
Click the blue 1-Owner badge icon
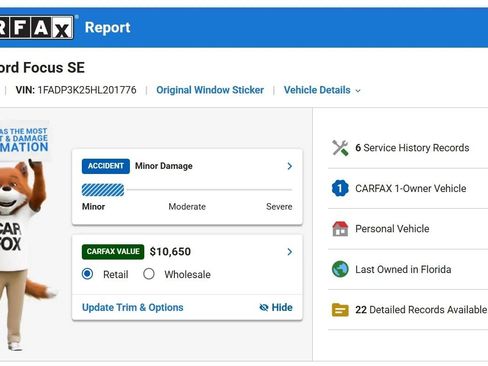point(340,188)
